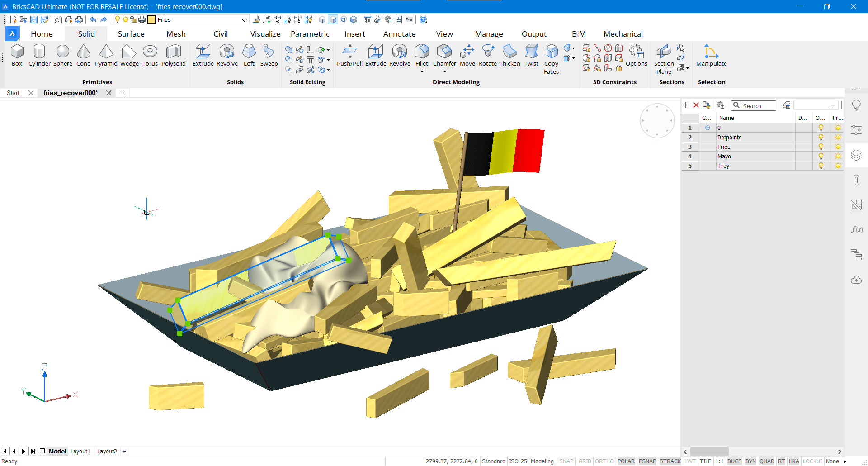This screenshot has width=868, height=466.
Task: Enable ORTHO mode
Action: coord(604,461)
